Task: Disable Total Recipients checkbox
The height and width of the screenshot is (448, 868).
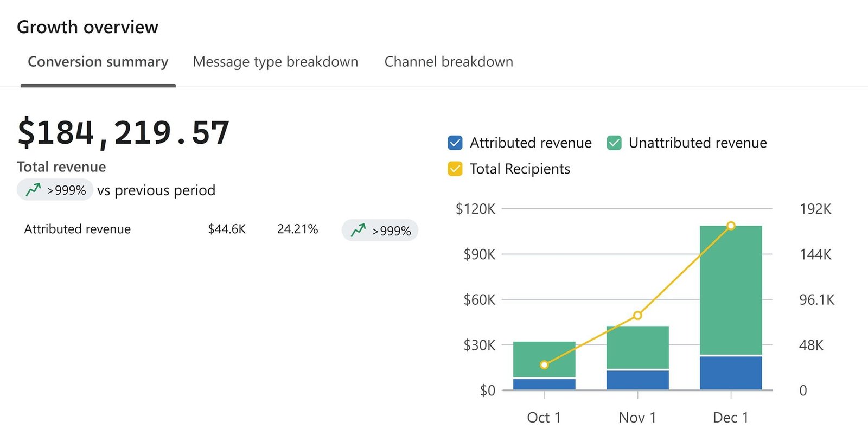Action: [455, 169]
